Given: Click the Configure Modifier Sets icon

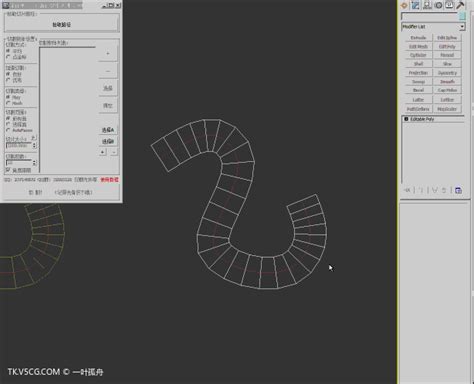Looking at the screenshot, I should pyautogui.click(x=458, y=190).
